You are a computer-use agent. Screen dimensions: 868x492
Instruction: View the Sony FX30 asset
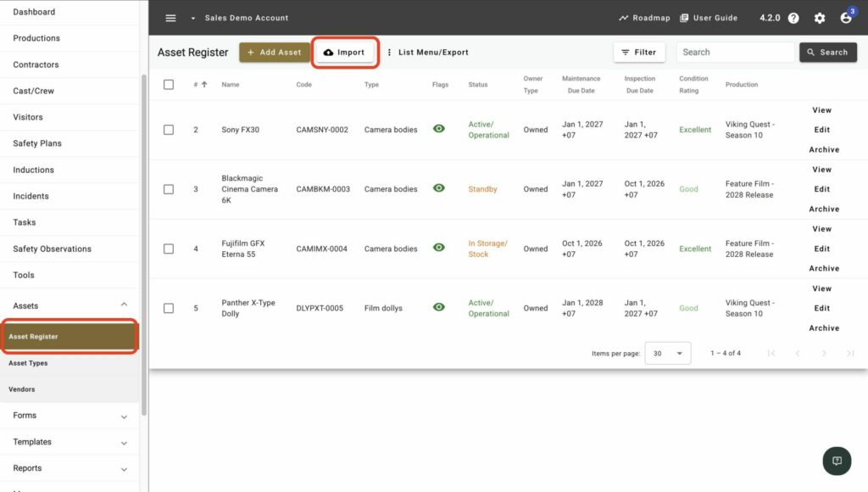pyautogui.click(x=821, y=109)
